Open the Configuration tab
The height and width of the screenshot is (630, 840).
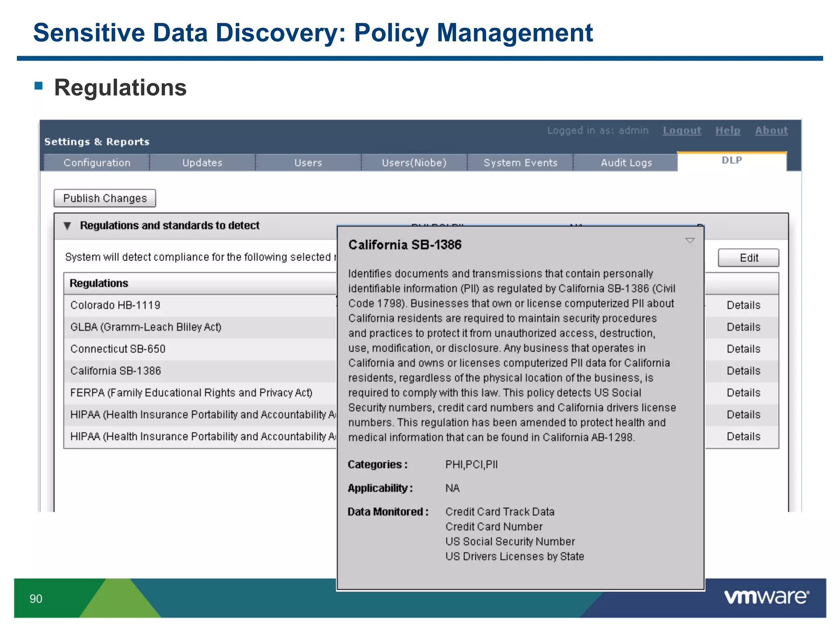(x=97, y=163)
